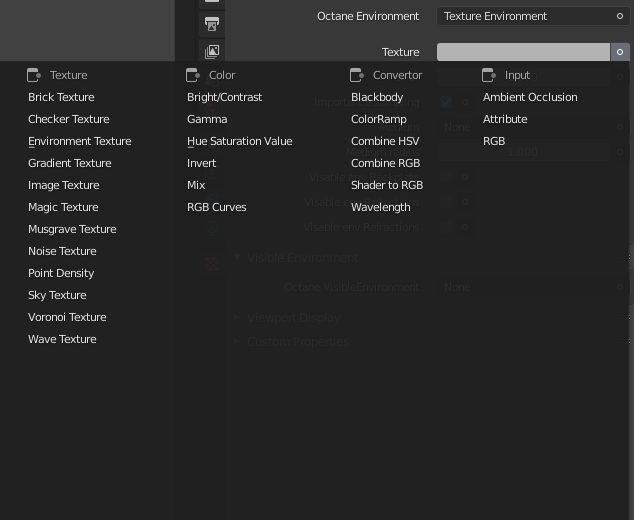The image size is (634, 520).
Task: Click the Color category header icon
Action: tap(193, 75)
